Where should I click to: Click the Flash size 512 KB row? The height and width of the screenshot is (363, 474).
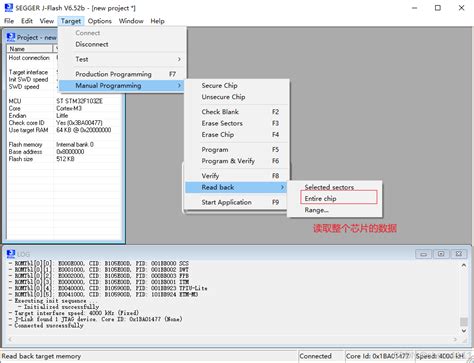(64, 159)
